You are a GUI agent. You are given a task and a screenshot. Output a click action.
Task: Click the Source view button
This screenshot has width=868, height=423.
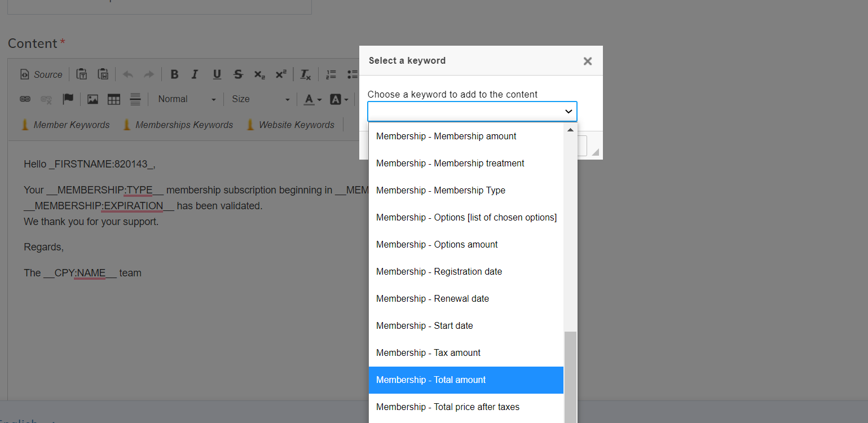[x=41, y=74]
